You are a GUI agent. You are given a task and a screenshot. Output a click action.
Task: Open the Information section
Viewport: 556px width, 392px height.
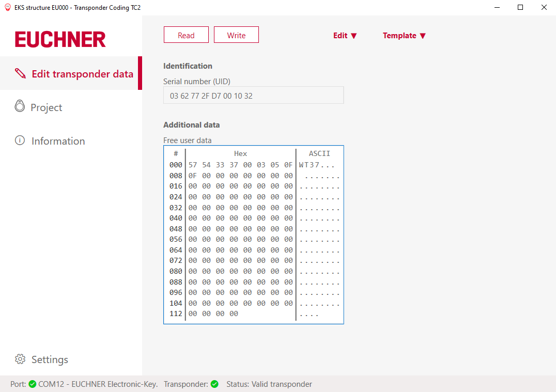click(58, 141)
